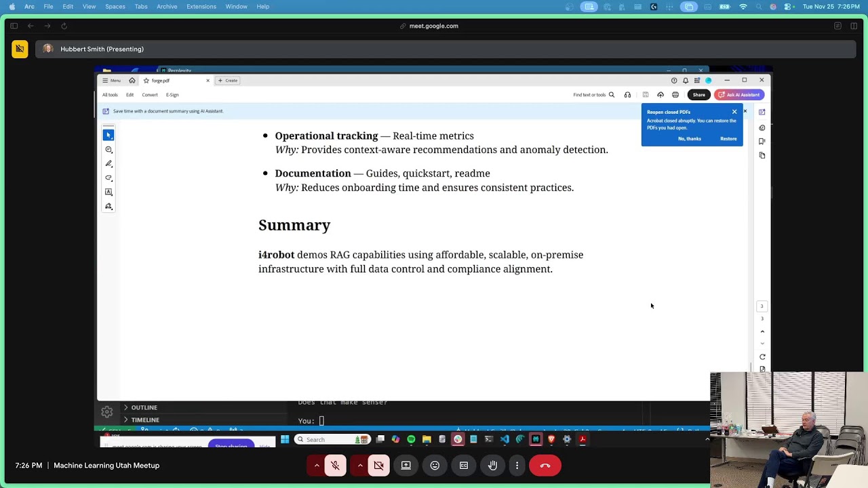Click the Acrobat cloud upload icon

coord(660,95)
